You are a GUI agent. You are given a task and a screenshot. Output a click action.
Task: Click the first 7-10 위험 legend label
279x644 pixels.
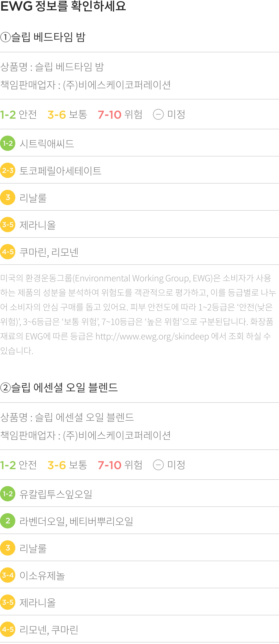(x=120, y=115)
